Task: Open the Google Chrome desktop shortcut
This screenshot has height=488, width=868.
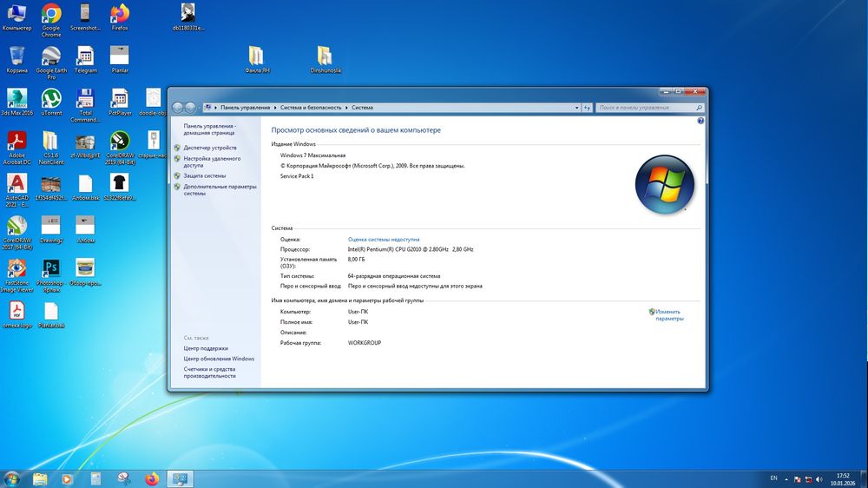Action: point(51,15)
